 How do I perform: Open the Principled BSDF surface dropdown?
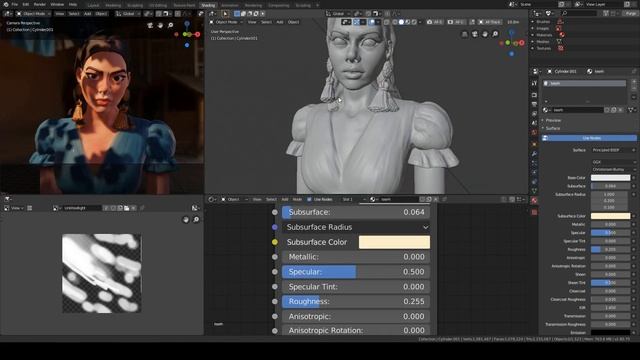pos(614,150)
